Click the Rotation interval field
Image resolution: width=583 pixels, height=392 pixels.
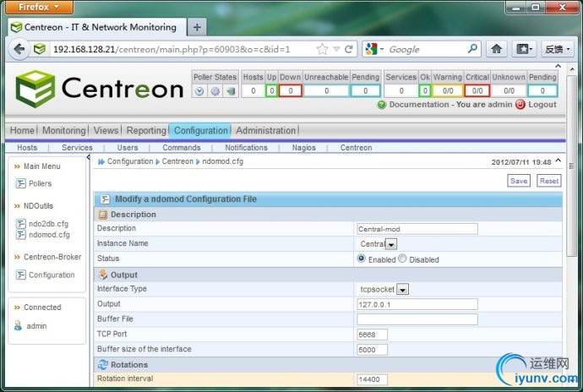tap(372, 379)
